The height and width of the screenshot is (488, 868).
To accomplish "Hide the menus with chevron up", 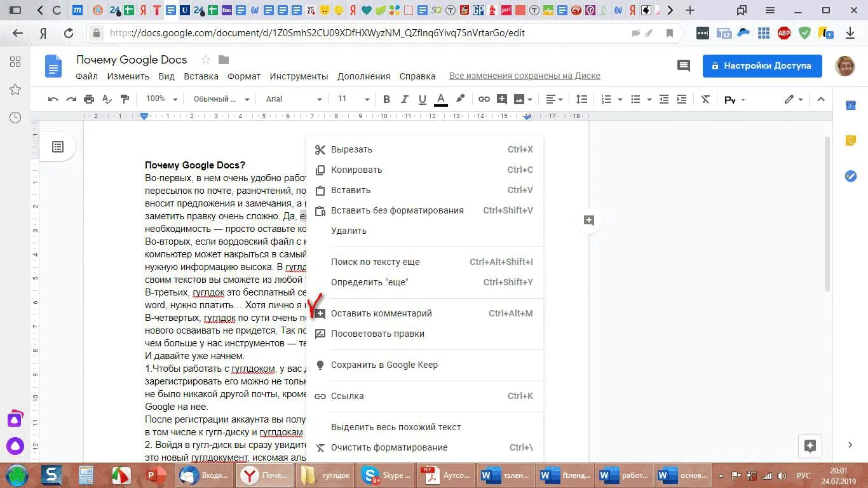I will [x=820, y=99].
